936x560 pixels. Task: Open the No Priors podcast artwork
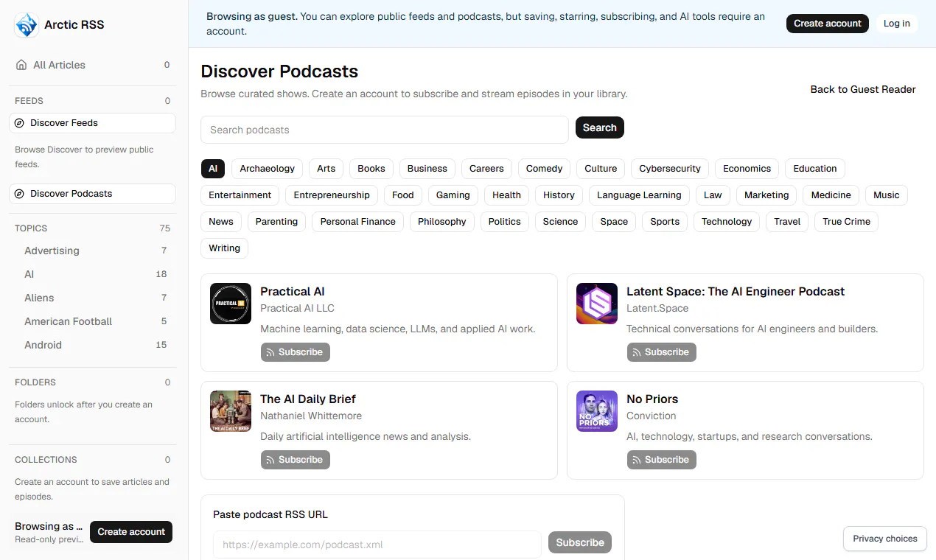coord(597,411)
